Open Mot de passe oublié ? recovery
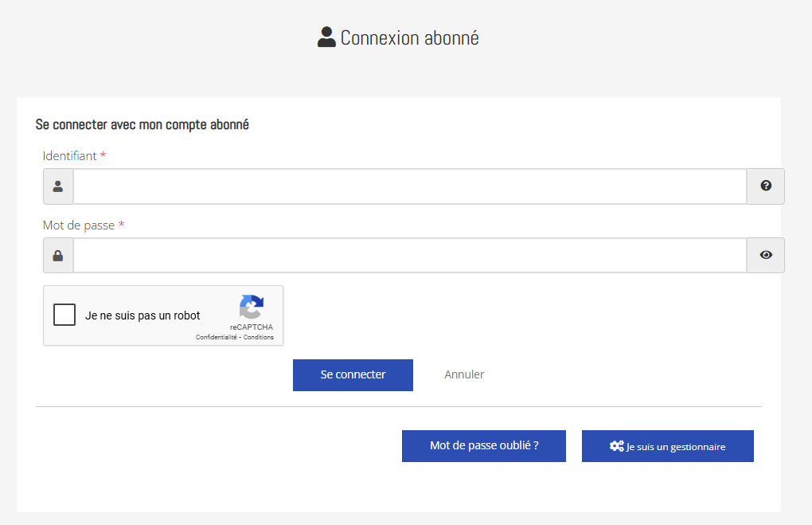 (484, 446)
